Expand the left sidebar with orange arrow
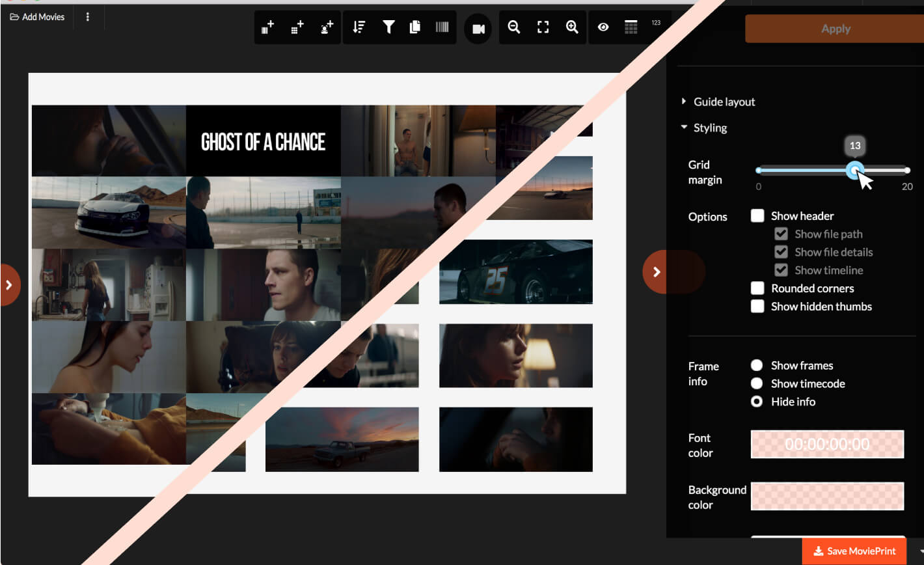The width and height of the screenshot is (924, 565). 9,284
